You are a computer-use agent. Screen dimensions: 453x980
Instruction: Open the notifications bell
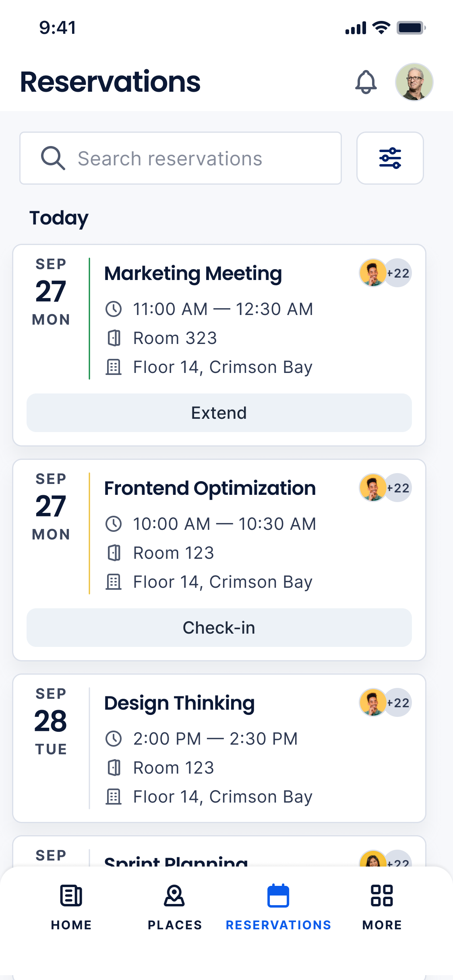pyautogui.click(x=366, y=82)
